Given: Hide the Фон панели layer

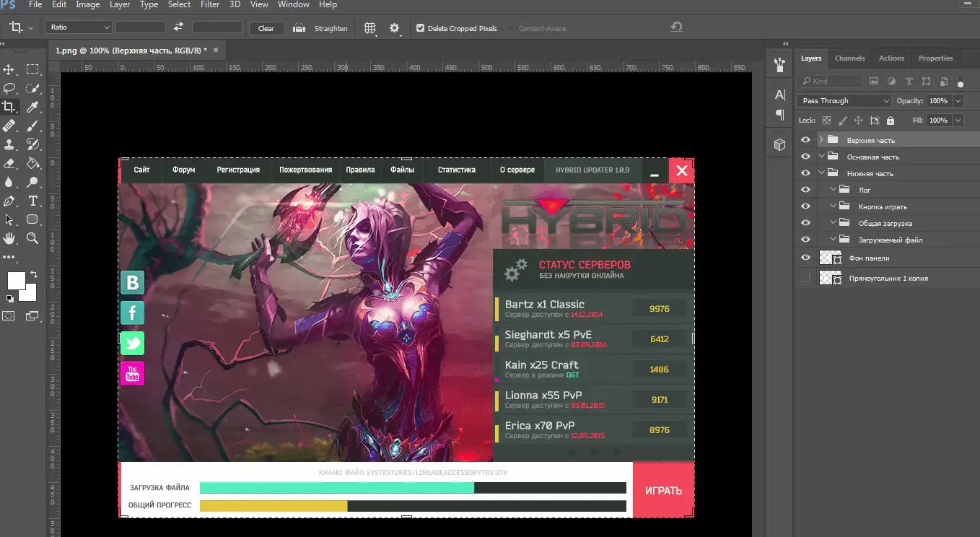Looking at the screenshot, I should [x=806, y=258].
